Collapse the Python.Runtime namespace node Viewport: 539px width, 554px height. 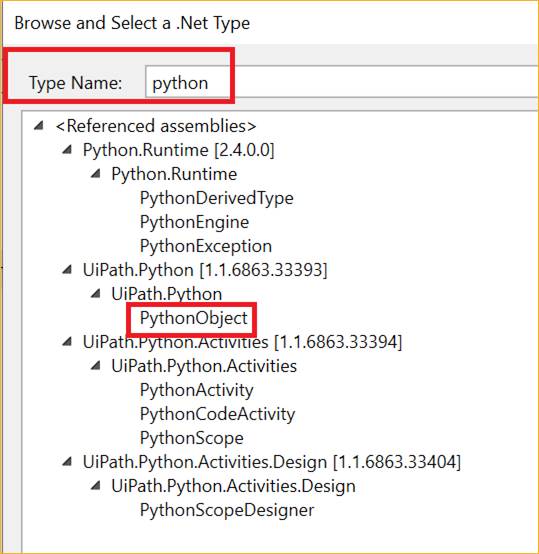coord(95,173)
